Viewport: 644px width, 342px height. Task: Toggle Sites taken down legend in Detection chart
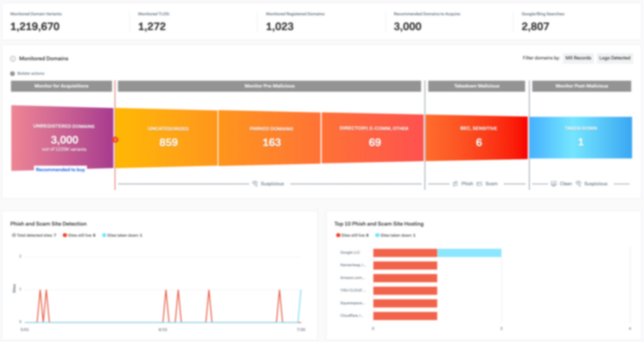point(122,235)
